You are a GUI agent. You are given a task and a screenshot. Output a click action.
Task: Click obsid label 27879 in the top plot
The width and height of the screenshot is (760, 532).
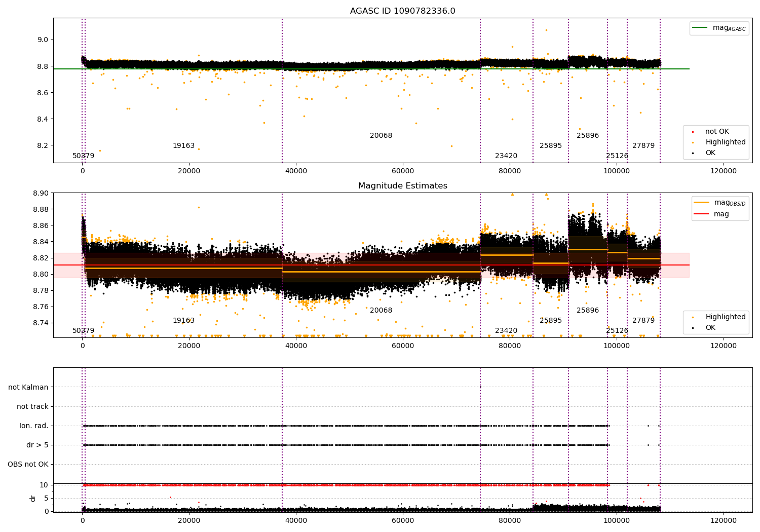click(643, 145)
